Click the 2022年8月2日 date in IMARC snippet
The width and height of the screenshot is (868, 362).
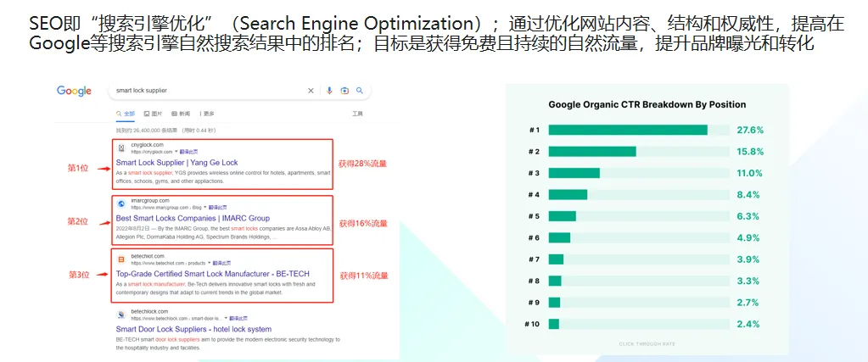coord(132,227)
